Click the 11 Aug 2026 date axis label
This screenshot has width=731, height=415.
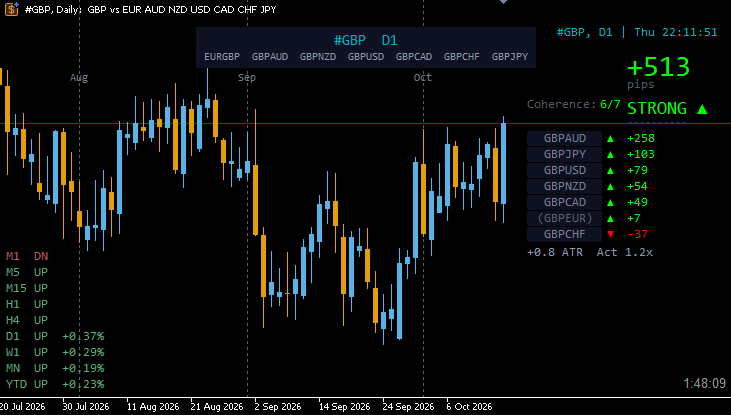[x=153, y=407]
